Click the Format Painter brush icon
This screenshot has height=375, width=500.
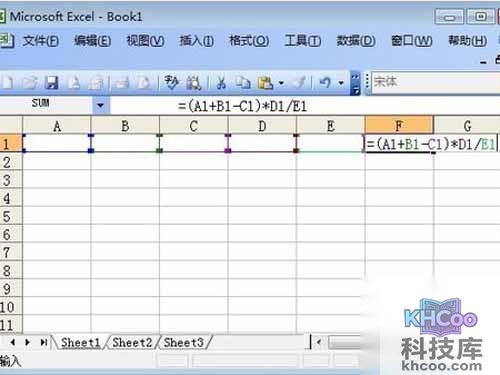coord(299,82)
